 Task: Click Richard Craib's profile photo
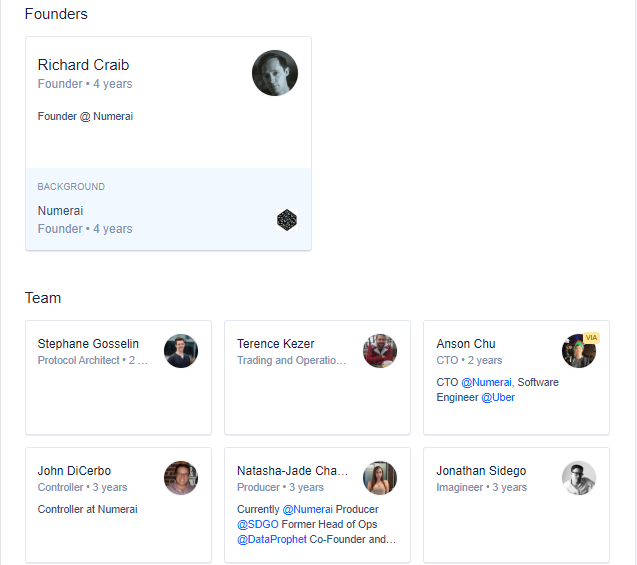pyautogui.click(x=274, y=73)
